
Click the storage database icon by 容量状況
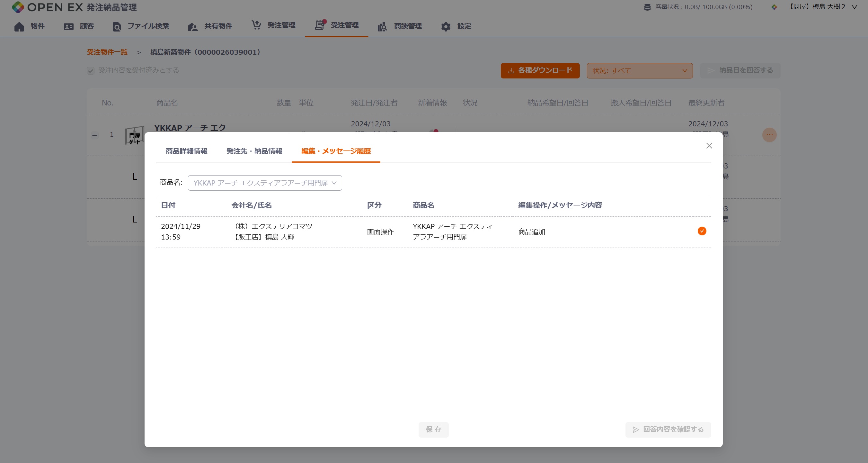click(647, 7)
